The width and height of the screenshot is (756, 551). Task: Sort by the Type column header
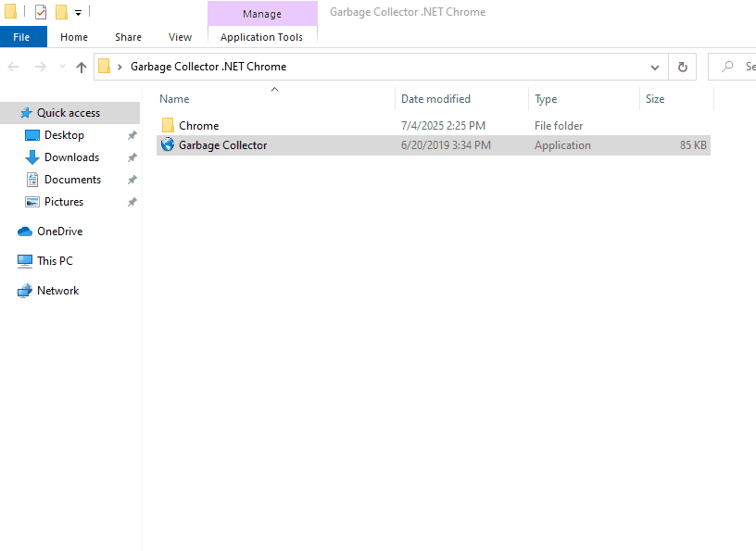coord(546,99)
